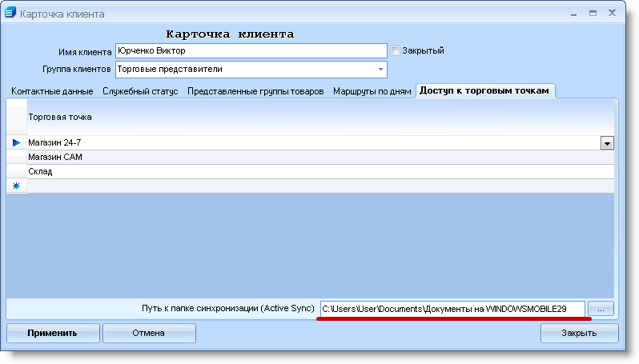Maximize the Карточка клиента window

(593, 14)
